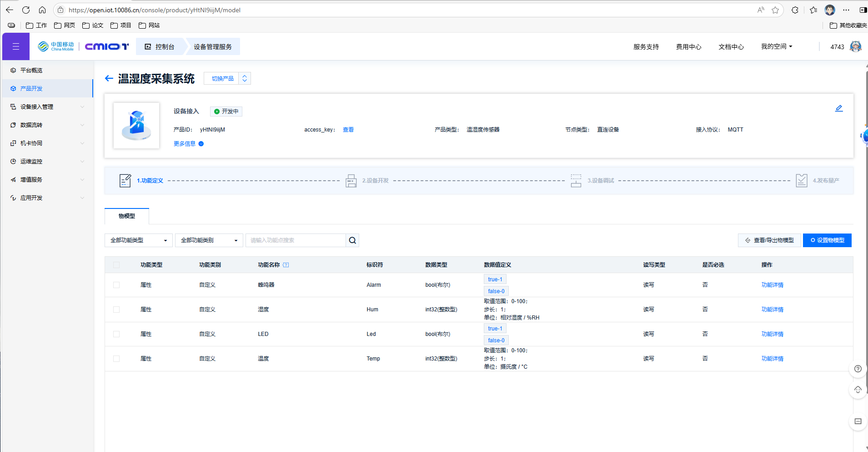Click the browser refresh icon
Screen dimensions: 868x452
[26, 10]
